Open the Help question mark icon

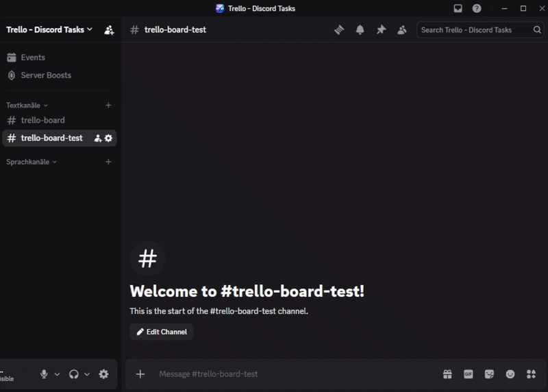pos(477,8)
